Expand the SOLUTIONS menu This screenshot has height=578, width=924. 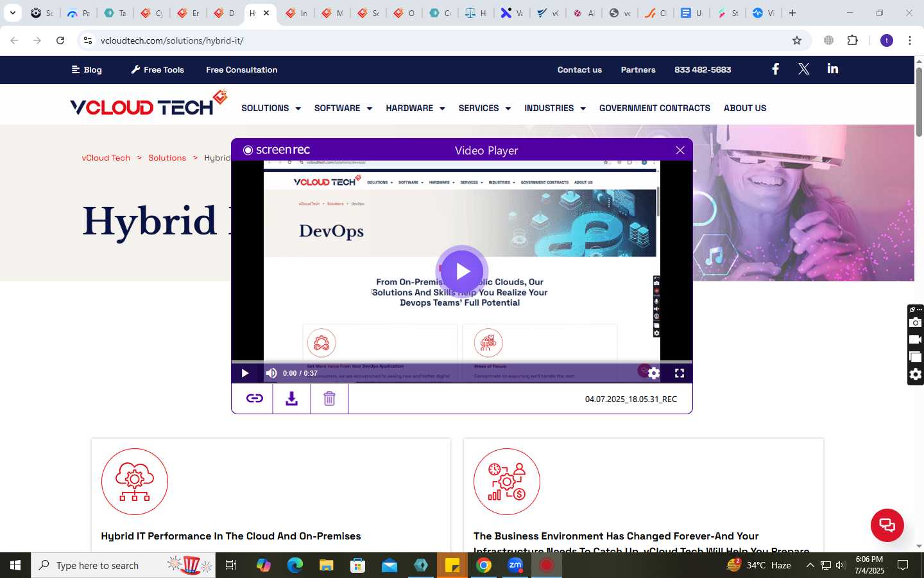(271, 108)
